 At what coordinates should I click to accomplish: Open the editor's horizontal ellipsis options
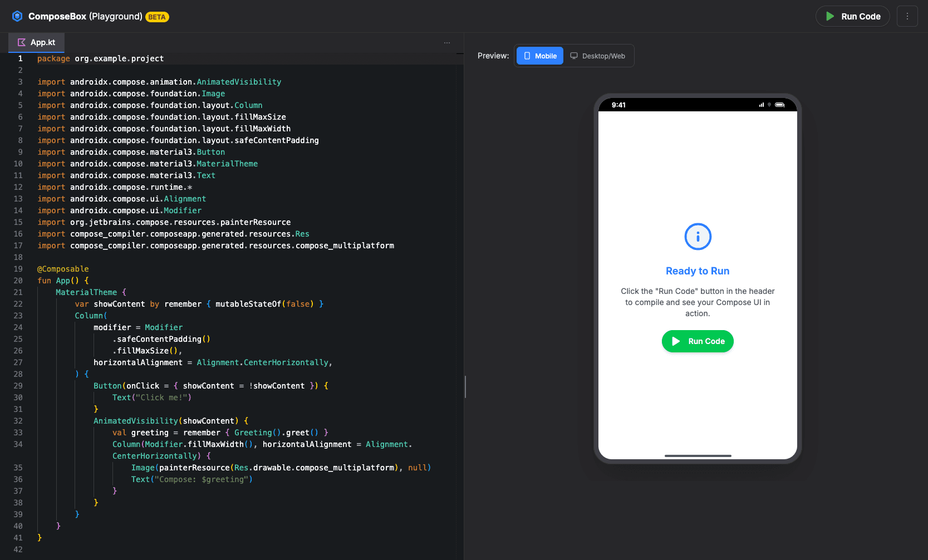(x=447, y=43)
